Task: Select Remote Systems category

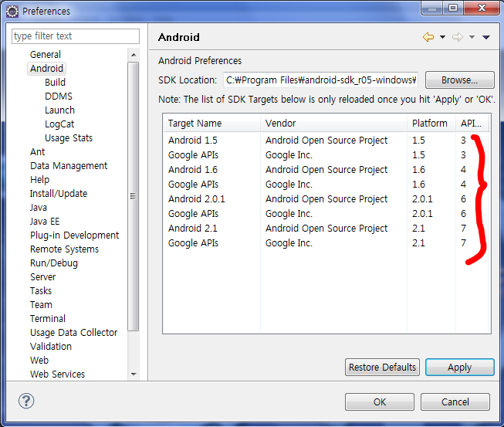Action: coord(64,249)
